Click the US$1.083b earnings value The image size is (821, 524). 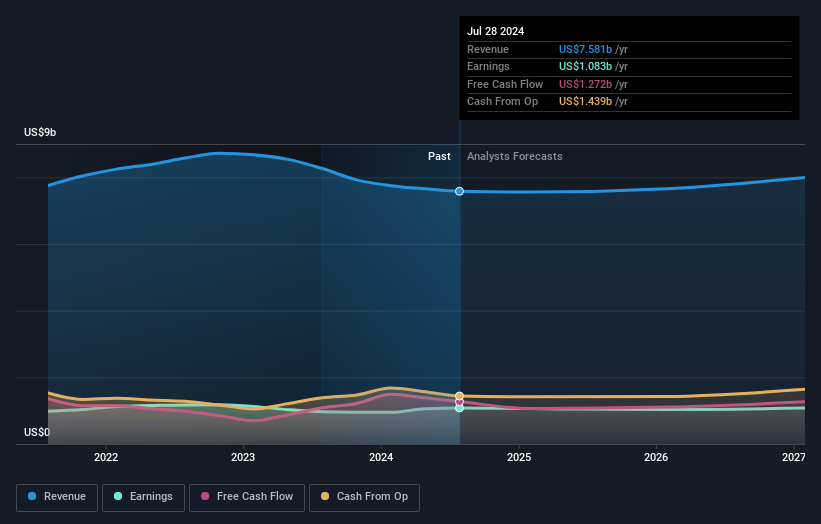585,66
